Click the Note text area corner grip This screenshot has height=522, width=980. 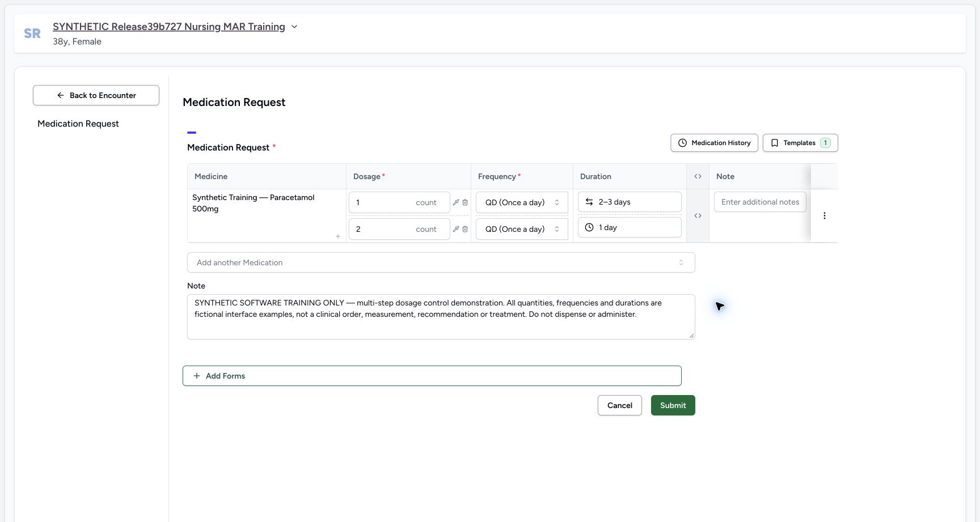point(691,336)
